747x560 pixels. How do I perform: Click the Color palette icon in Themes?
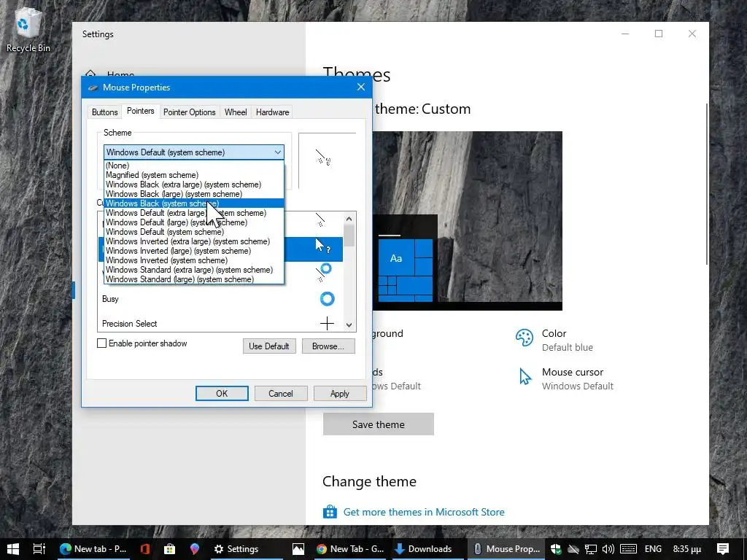pos(525,338)
